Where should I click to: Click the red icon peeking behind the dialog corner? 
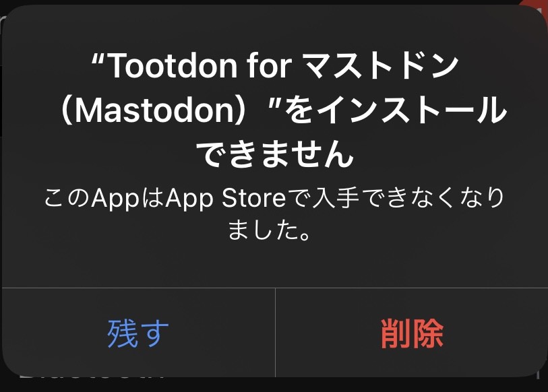tap(535, 5)
